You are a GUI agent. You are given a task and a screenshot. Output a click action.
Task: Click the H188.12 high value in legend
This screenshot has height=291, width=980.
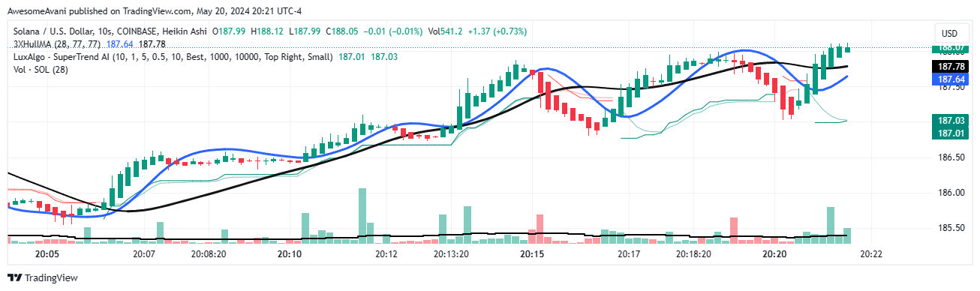click(266, 31)
